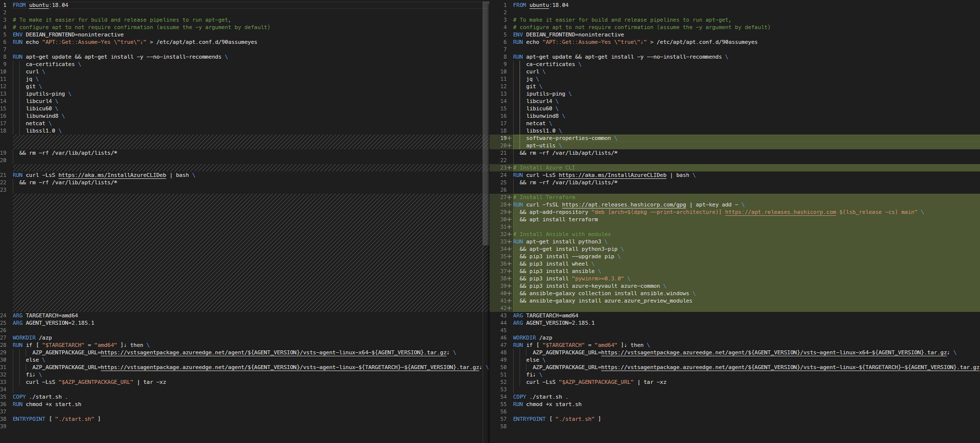Click the ubuntu image link in right pane

540,5
